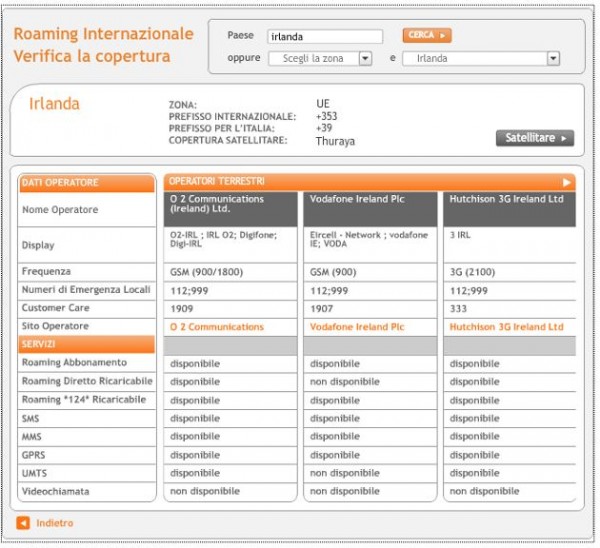Image resolution: width=600 pixels, height=548 pixels.
Task: Click the Customer Care row label
Action: (x=55, y=308)
